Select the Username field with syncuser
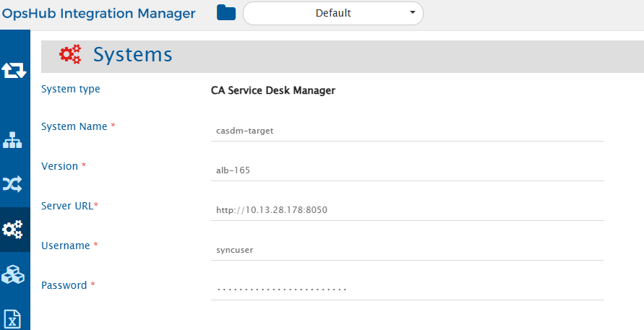This screenshot has height=330, width=644. click(407, 250)
